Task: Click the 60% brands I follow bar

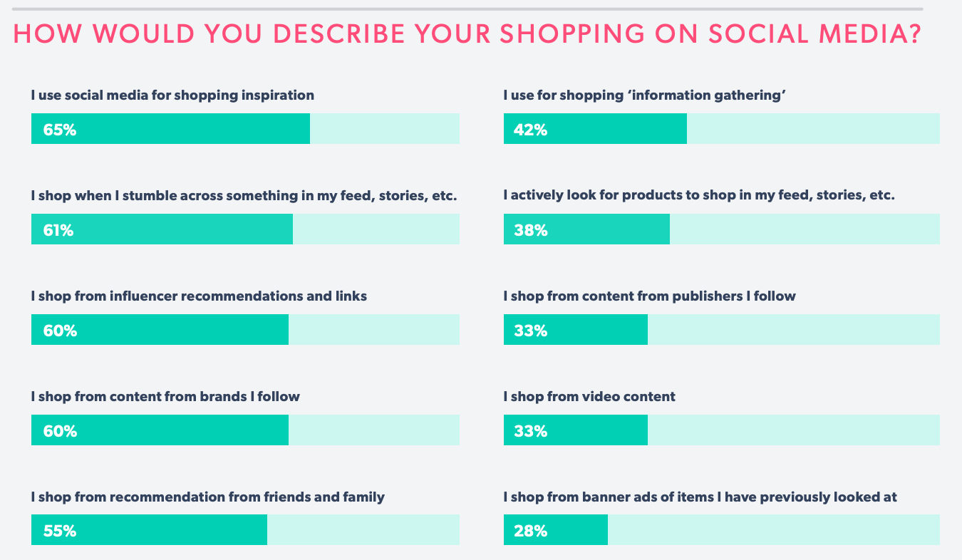Action: click(160, 430)
